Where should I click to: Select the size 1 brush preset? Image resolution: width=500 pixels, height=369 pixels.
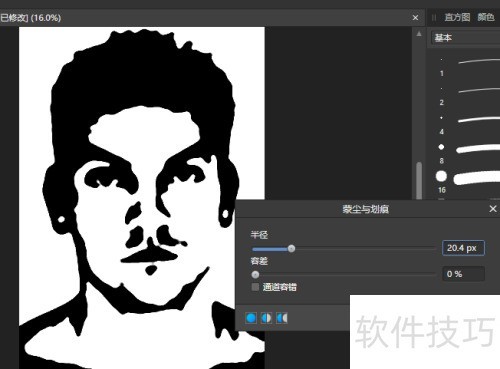tap(470, 65)
